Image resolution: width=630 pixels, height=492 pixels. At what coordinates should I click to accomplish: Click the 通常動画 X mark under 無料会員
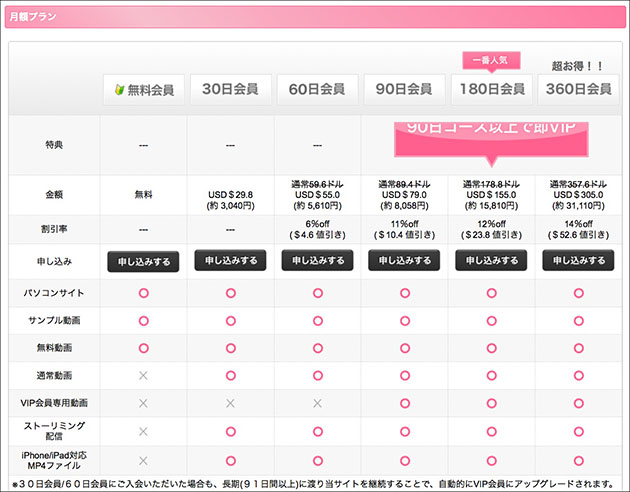143,375
